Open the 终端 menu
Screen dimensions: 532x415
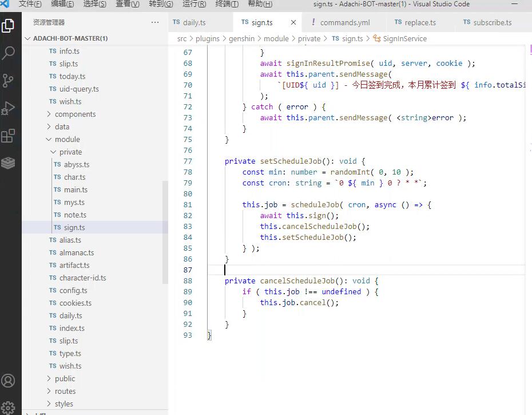pyautogui.click(x=227, y=4)
